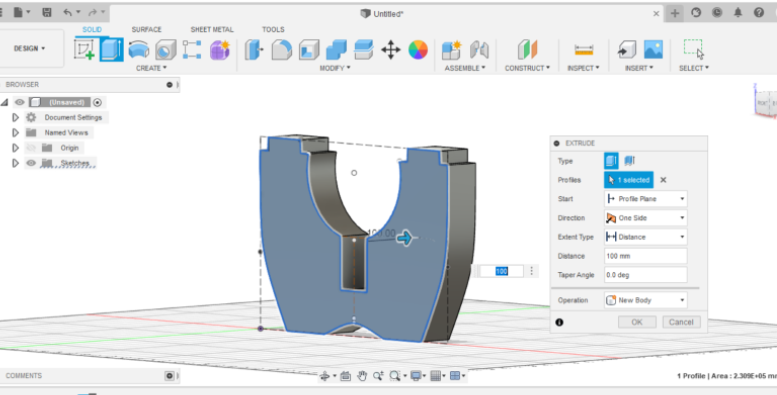
Task: Switch to the SHEET METAL tab
Action: tap(212, 30)
